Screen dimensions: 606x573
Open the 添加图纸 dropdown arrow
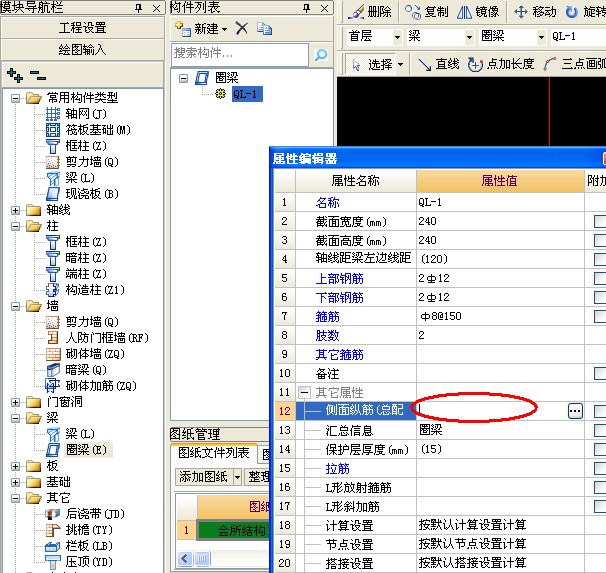coord(237,477)
